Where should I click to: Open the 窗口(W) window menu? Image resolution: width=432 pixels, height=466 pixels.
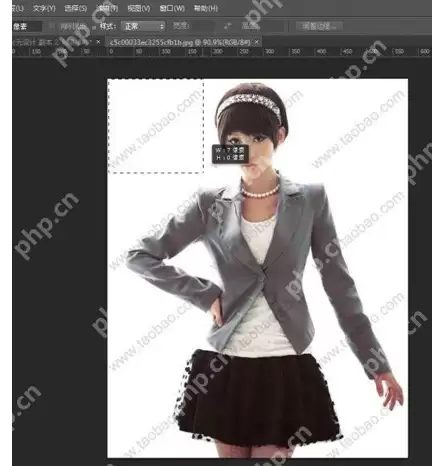(172, 8)
